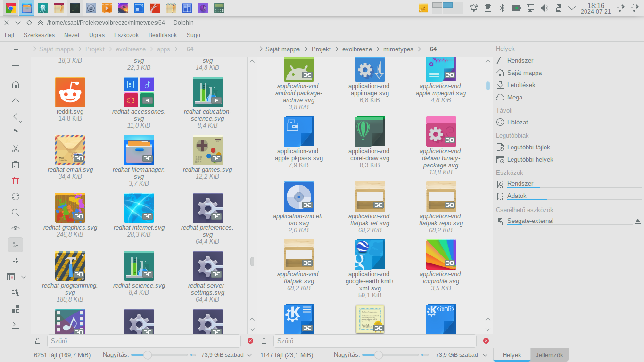Close the right pane filter bar
The image size is (644, 362).
486,341
